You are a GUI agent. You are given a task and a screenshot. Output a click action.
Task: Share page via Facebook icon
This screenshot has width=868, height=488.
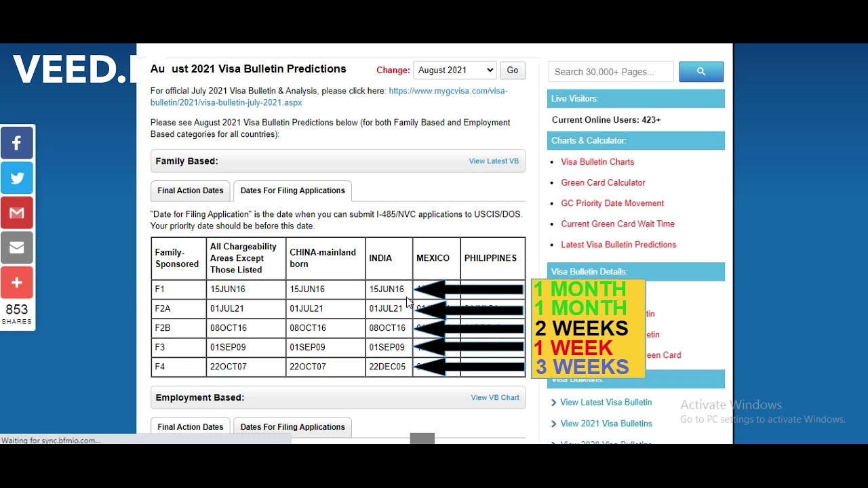point(17,143)
